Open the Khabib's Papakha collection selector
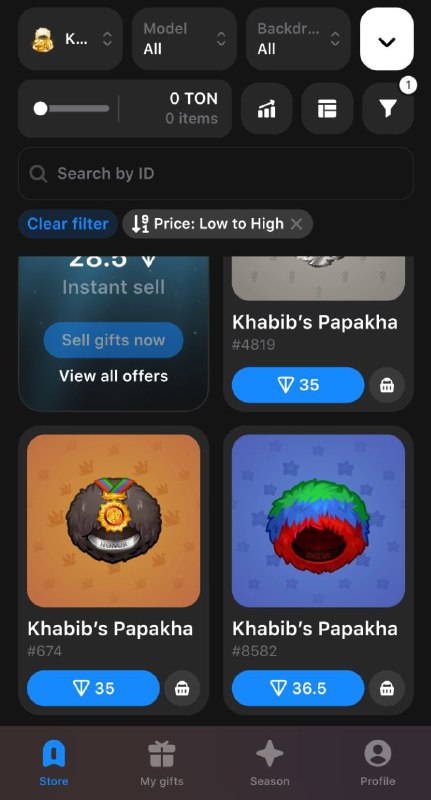 [70, 39]
